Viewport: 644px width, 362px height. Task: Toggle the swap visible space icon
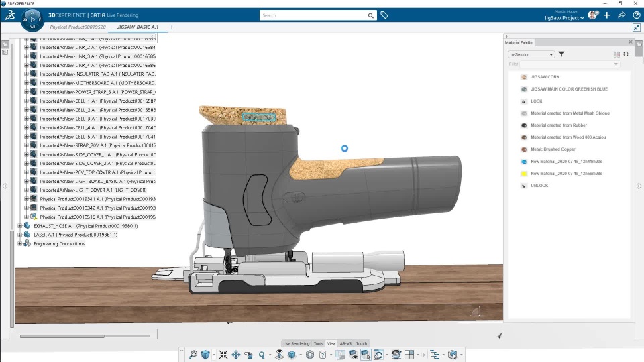(366, 354)
